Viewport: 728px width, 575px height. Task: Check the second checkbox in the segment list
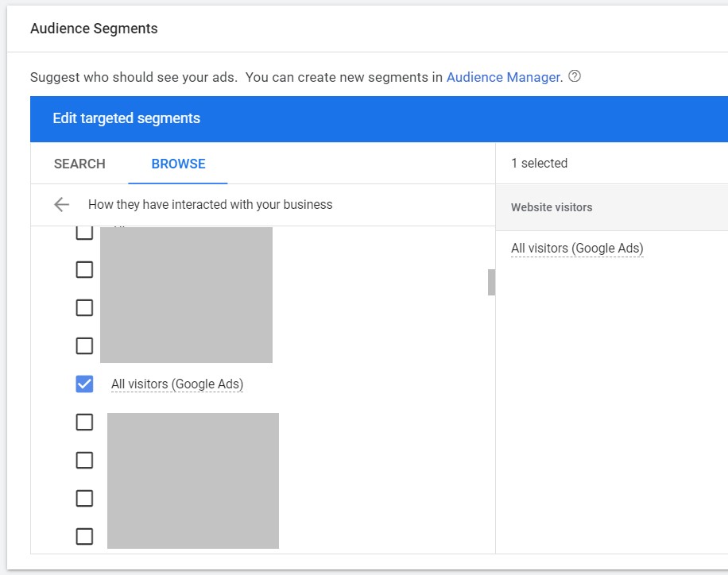(83, 269)
